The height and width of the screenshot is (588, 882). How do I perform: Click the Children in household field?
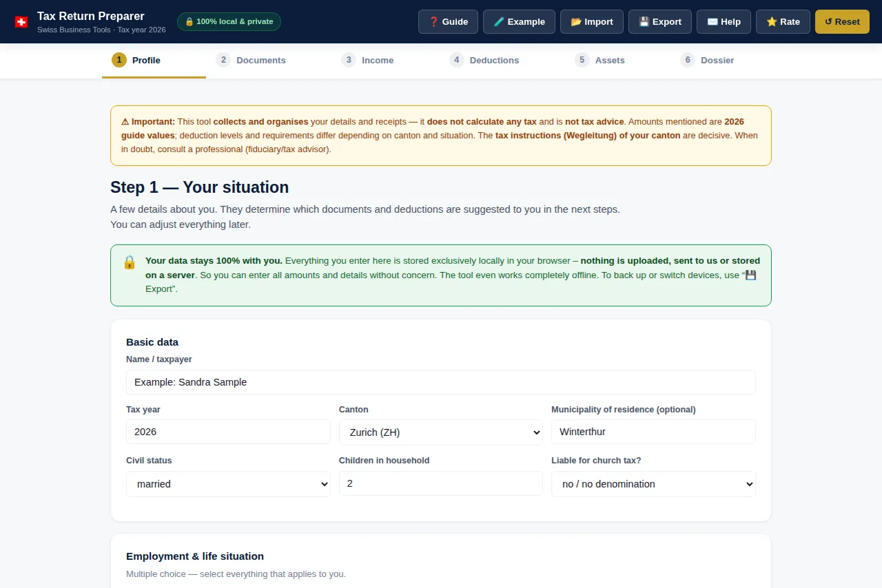tap(441, 483)
